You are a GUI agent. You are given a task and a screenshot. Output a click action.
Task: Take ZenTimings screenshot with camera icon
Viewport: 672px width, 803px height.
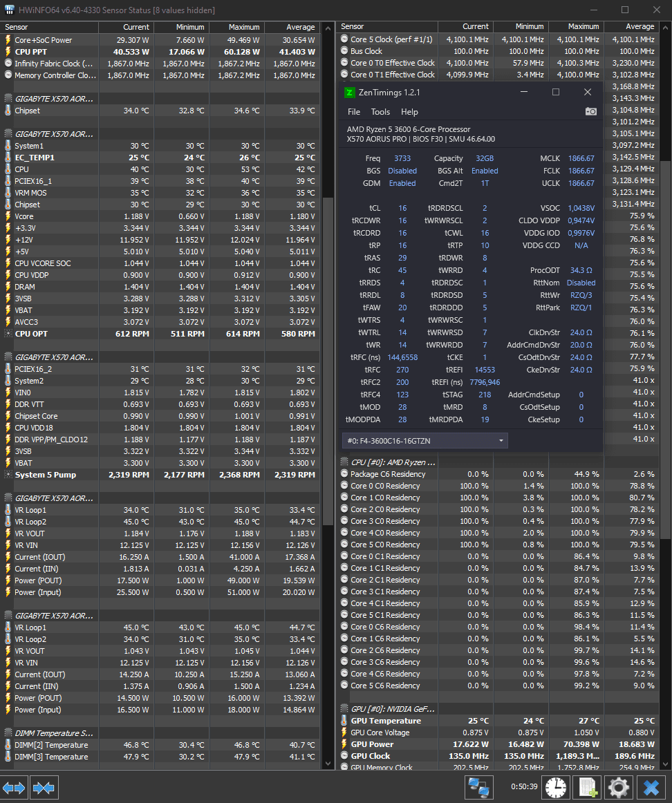pos(590,111)
